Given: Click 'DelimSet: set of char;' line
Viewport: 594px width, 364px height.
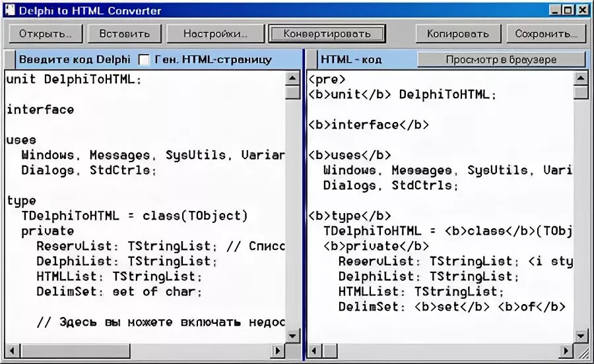Looking at the screenshot, I should point(119,291).
